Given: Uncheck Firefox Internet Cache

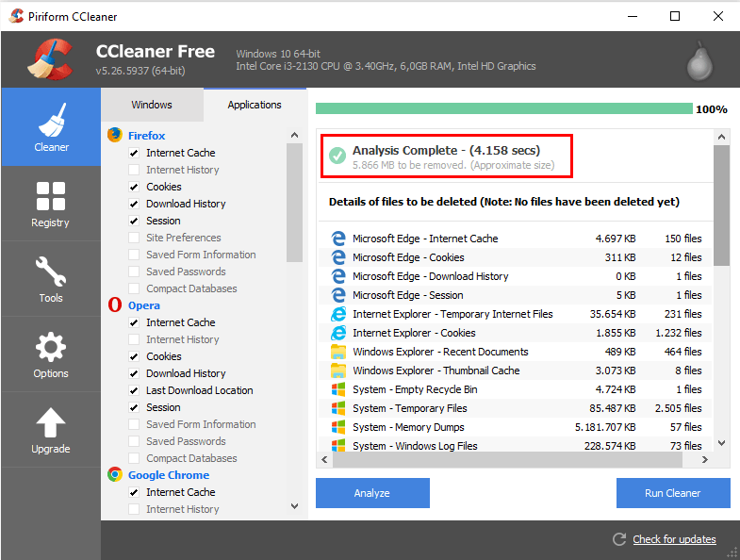Looking at the screenshot, I should (x=134, y=153).
